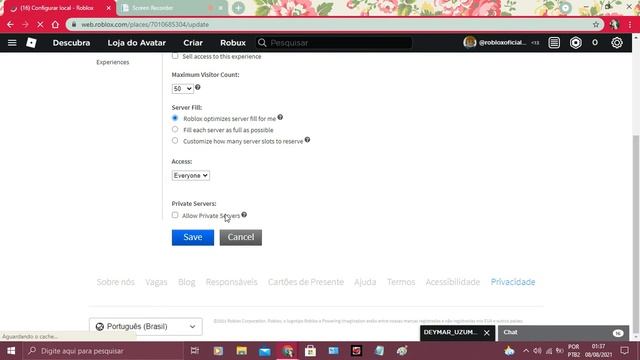Open the @robloxoficial avatar profile

(470, 42)
